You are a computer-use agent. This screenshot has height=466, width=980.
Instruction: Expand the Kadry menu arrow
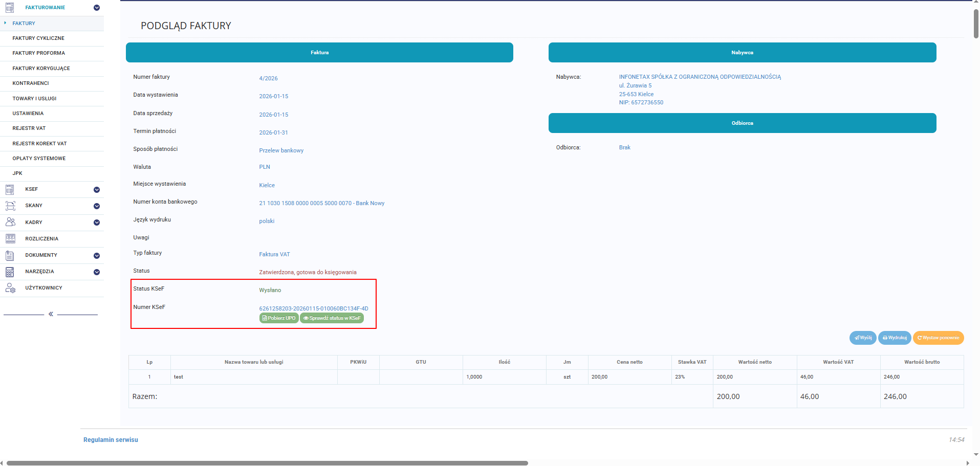tap(97, 223)
